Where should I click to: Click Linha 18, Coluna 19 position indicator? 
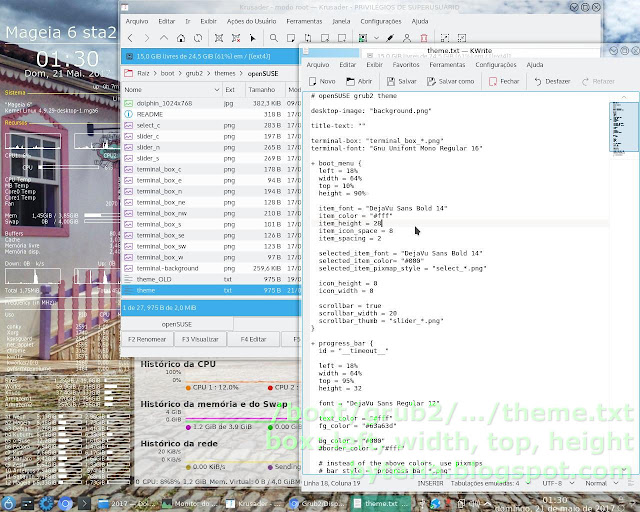point(331,483)
